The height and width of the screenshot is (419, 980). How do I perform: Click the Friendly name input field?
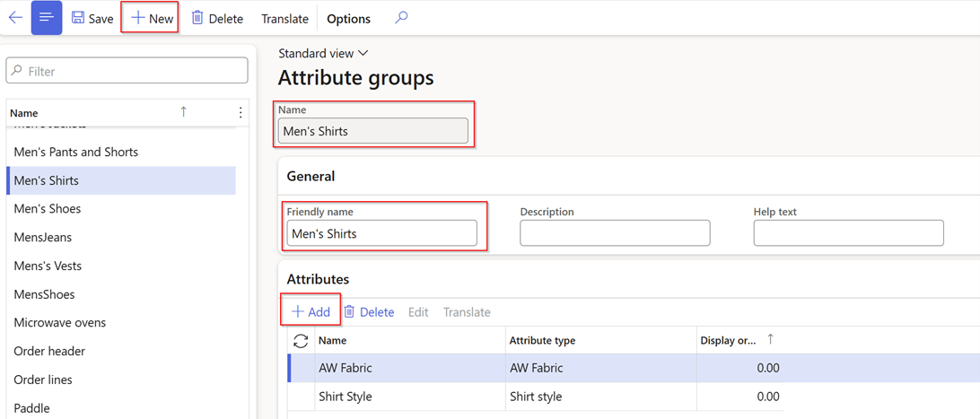(382, 233)
